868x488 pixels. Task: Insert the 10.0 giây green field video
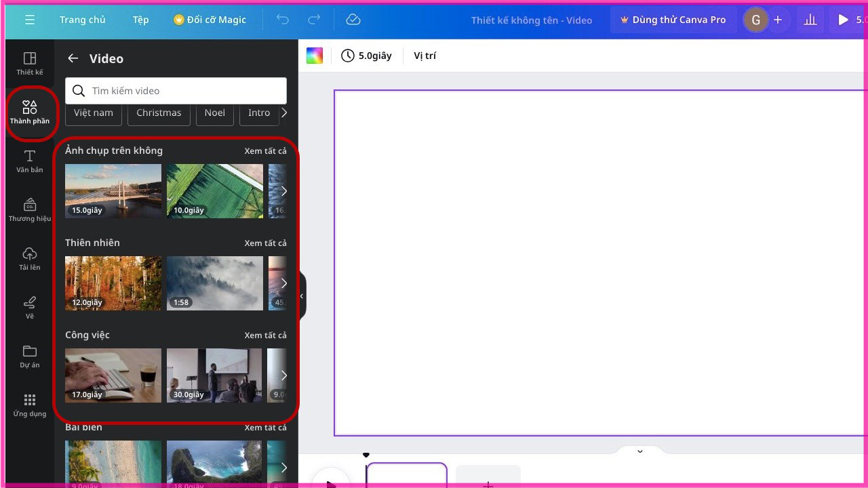point(215,190)
